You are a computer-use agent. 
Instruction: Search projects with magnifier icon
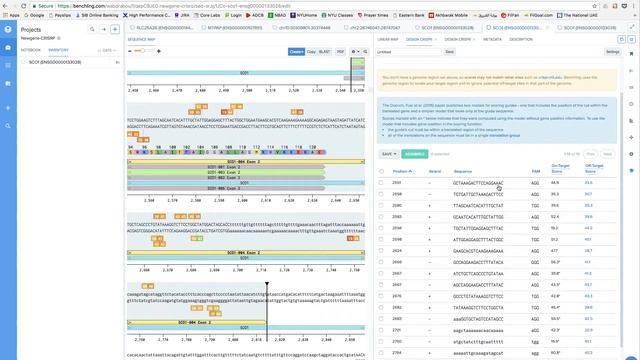point(92,29)
